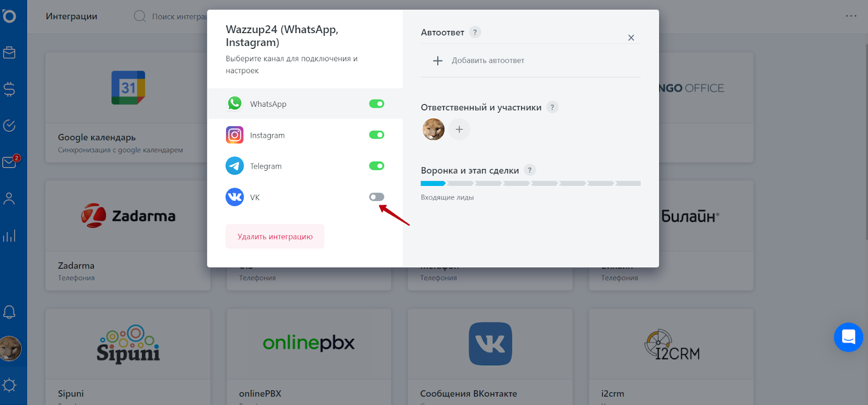The width and height of the screenshot is (868, 405).
Task: Select the VK channel row
Action: point(305,197)
